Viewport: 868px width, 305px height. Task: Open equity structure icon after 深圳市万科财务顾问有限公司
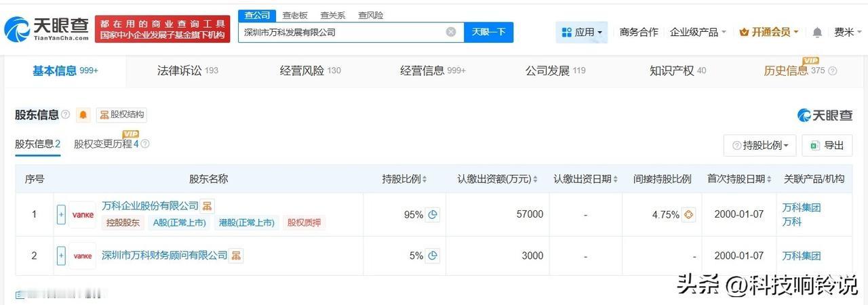pyautogui.click(x=237, y=256)
